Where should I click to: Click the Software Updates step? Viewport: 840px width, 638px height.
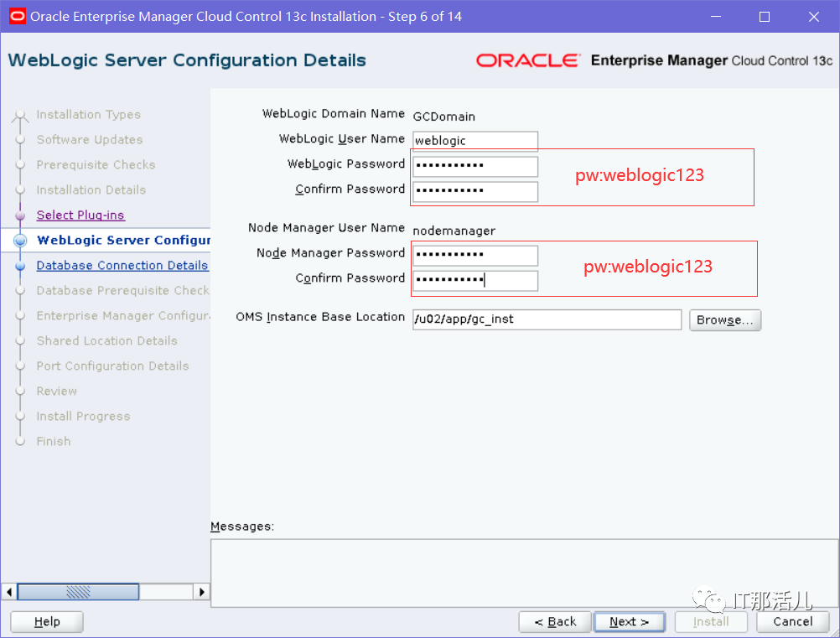tap(90, 140)
